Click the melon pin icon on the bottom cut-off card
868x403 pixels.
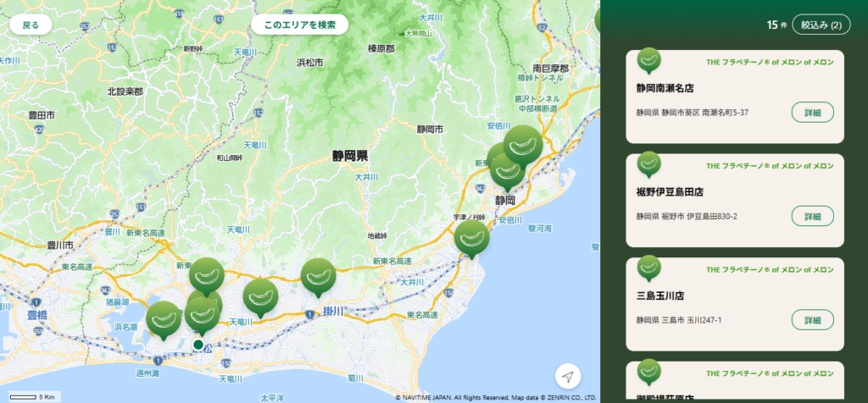(x=648, y=372)
